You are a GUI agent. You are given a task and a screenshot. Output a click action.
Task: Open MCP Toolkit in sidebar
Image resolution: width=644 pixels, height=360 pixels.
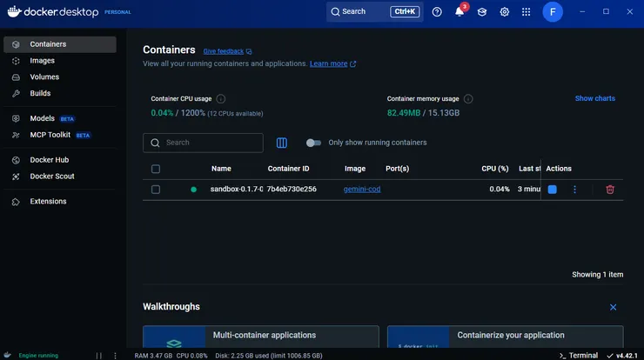[x=60, y=135]
